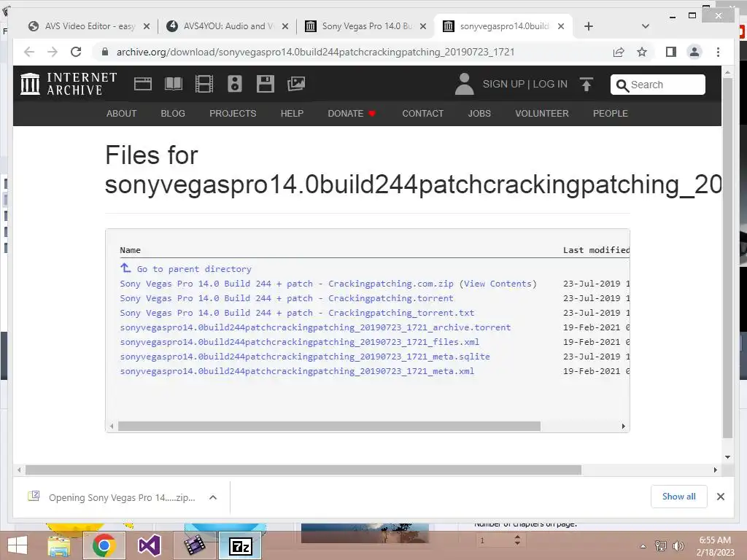The width and height of the screenshot is (747, 560).
Task: Open the Video film strip icon
Action: (204, 84)
